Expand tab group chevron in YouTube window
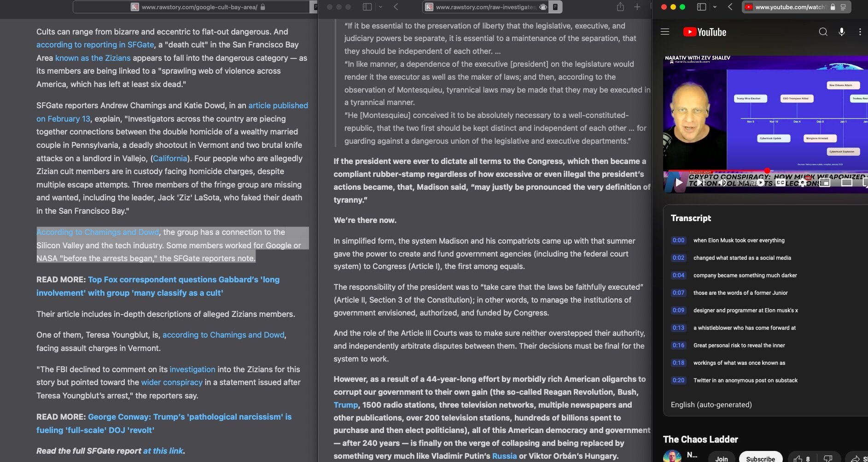 pos(715,7)
